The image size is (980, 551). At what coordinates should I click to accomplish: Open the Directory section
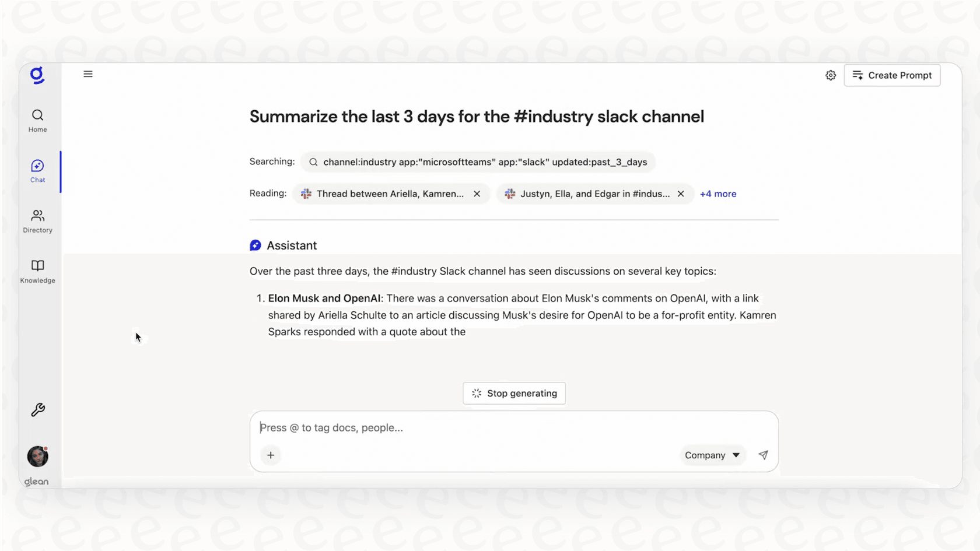pos(37,221)
